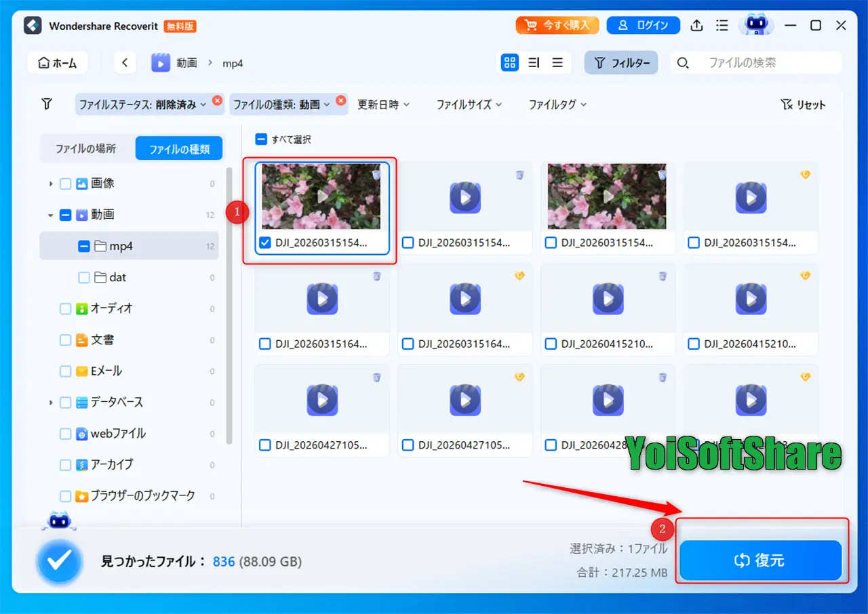Switch to simple list view icon

557,63
